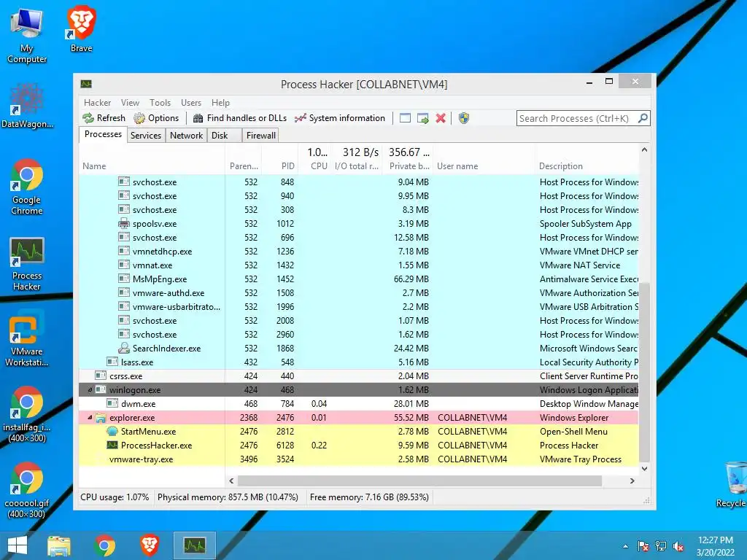Click the horizontal scrollbar right arrow
This screenshot has width=747, height=560.
click(632, 481)
